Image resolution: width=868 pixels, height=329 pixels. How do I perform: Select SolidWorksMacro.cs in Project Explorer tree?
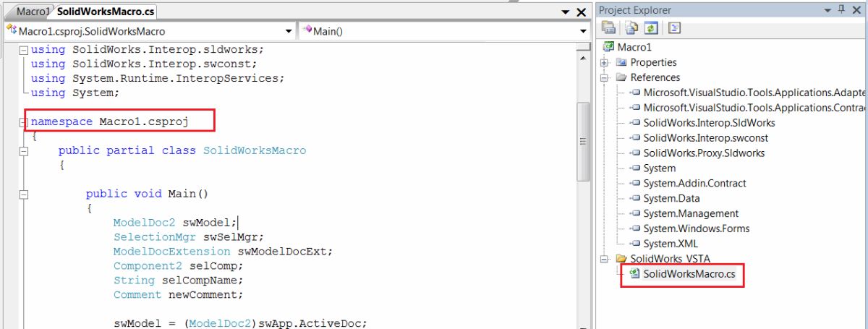click(x=689, y=274)
